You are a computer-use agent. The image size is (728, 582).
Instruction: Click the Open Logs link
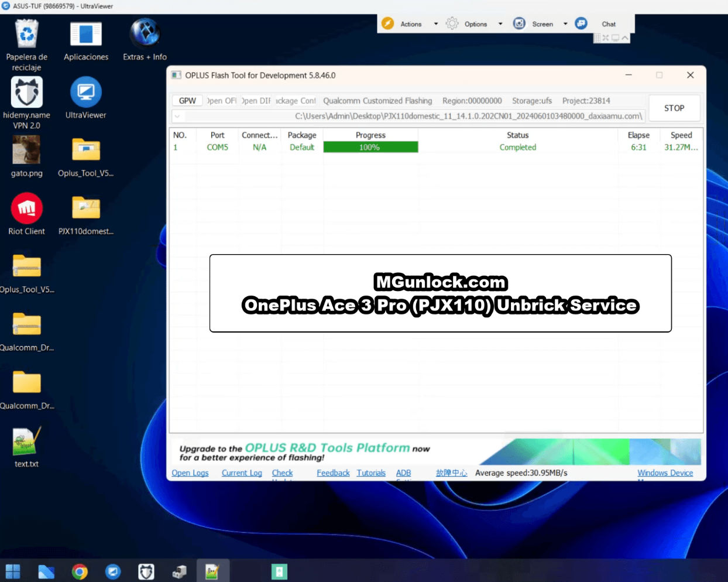(190, 473)
